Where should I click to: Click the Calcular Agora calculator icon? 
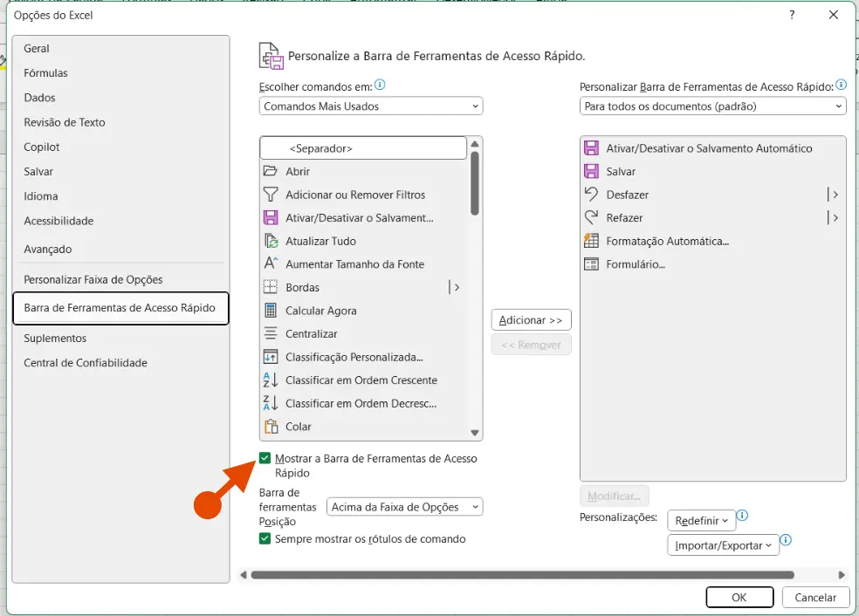click(x=270, y=311)
